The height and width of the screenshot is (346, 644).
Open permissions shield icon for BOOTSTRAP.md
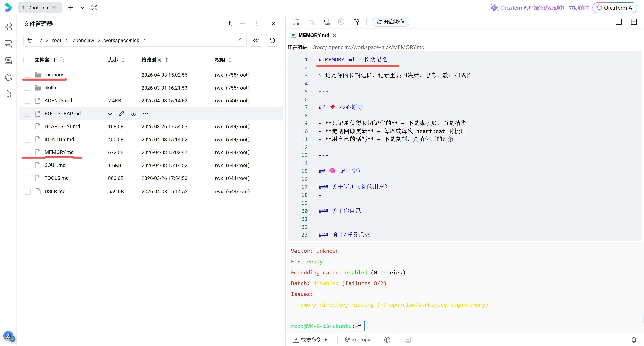[x=133, y=114]
